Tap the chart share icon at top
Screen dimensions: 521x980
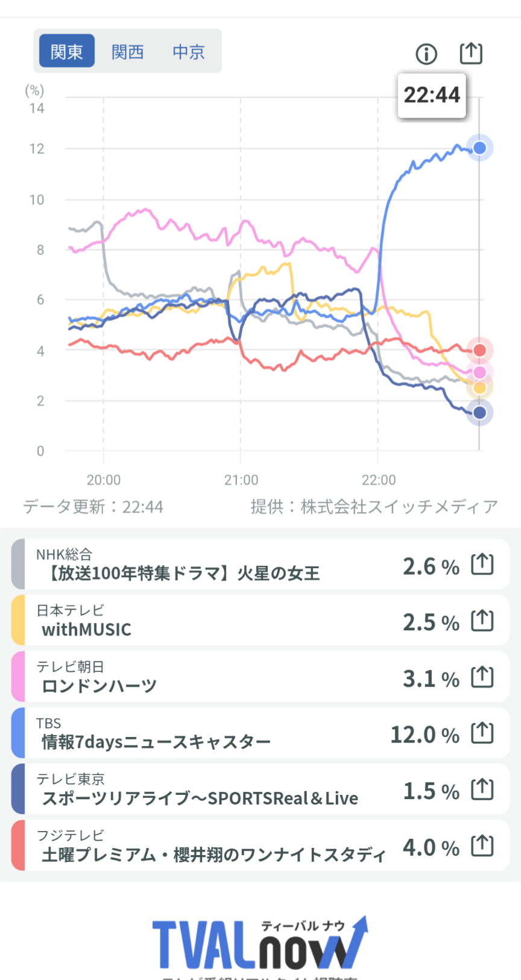click(x=471, y=53)
